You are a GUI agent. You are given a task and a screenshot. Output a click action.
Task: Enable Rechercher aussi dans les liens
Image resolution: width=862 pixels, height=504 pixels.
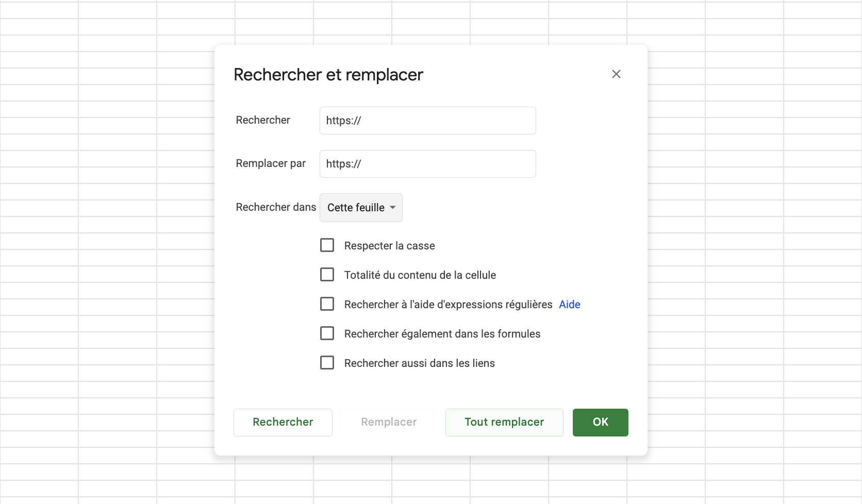[x=327, y=363]
